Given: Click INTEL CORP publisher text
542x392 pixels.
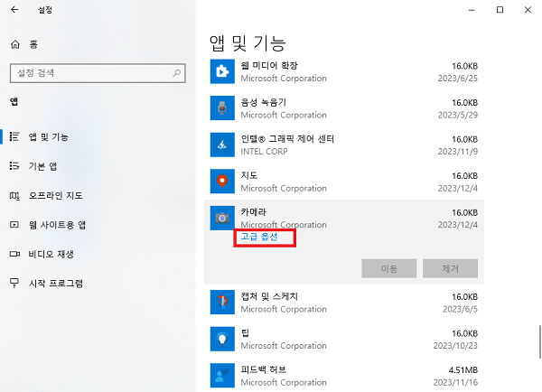Looking at the screenshot, I should pyautogui.click(x=264, y=152).
